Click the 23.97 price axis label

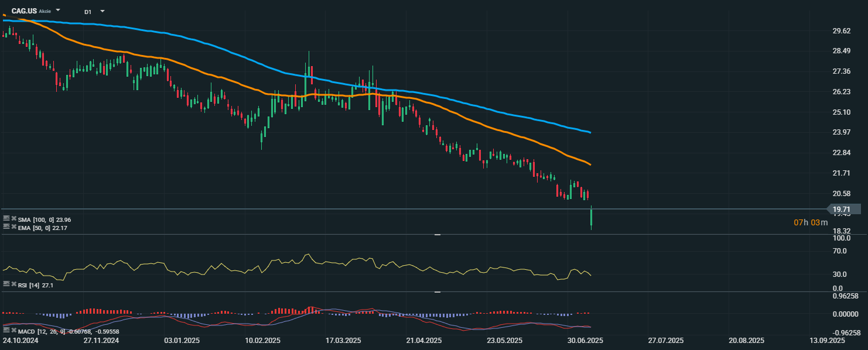coord(841,132)
